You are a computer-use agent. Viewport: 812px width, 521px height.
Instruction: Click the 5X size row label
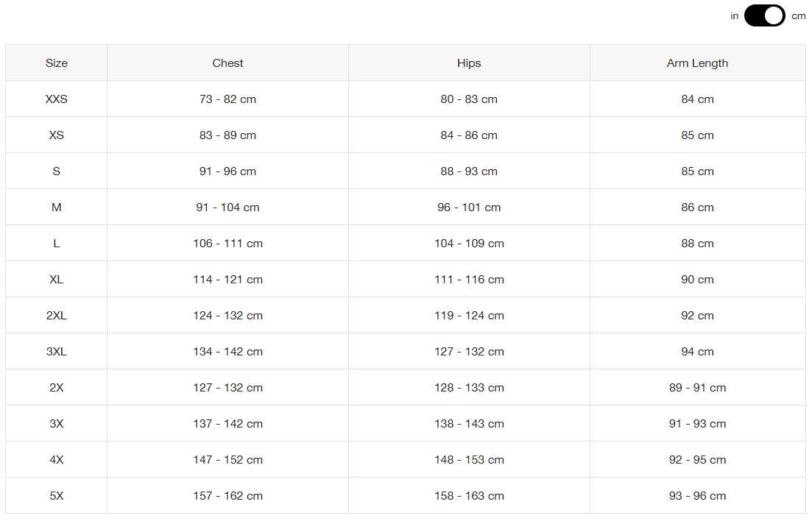point(57,496)
